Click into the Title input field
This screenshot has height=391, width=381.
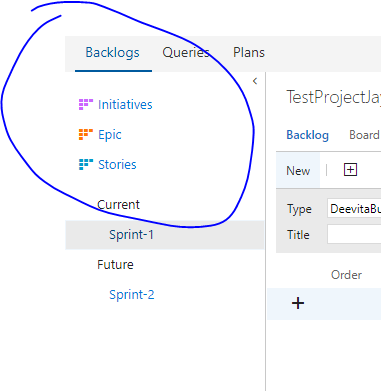point(354,234)
